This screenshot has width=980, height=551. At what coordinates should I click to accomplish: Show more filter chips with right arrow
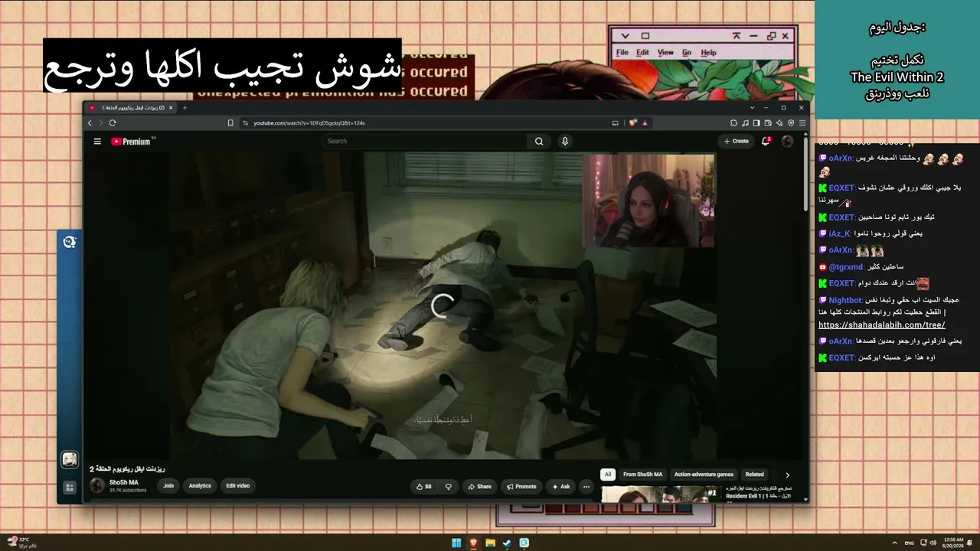(x=787, y=474)
